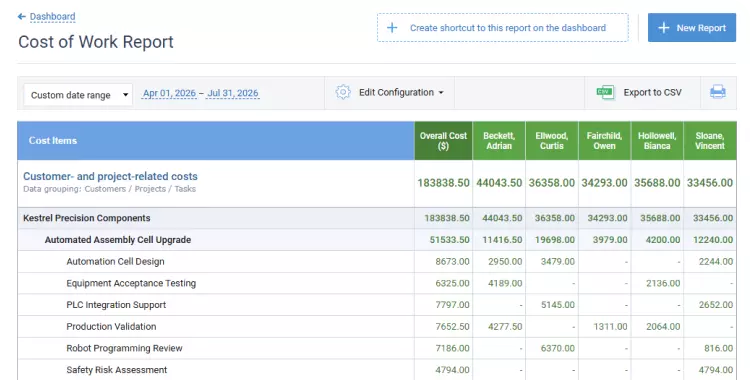Click Automation Cell Design overall cost 8673.00
Viewport: 750px width, 380px height.
(x=452, y=262)
